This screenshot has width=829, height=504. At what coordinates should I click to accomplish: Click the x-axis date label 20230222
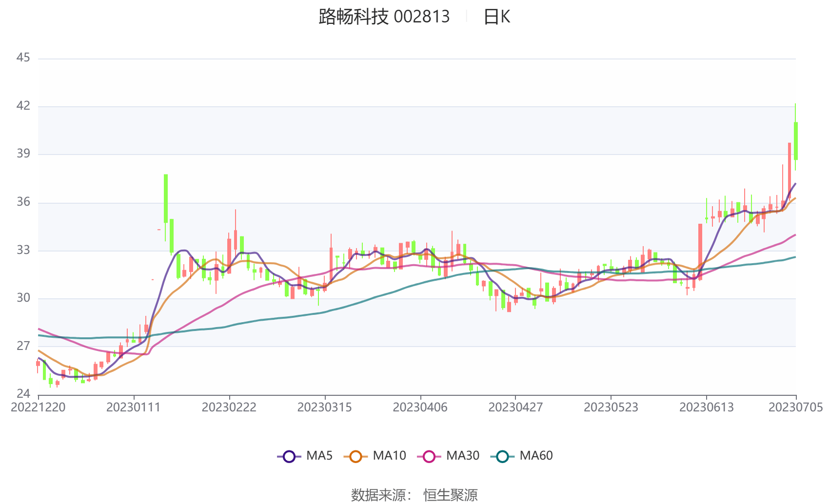229,407
